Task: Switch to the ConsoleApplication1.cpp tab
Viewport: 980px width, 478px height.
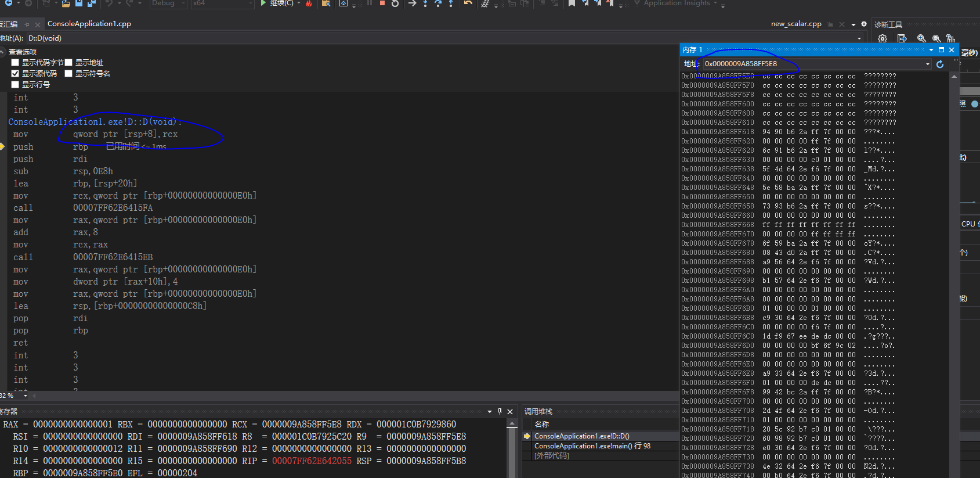Action: pos(89,24)
